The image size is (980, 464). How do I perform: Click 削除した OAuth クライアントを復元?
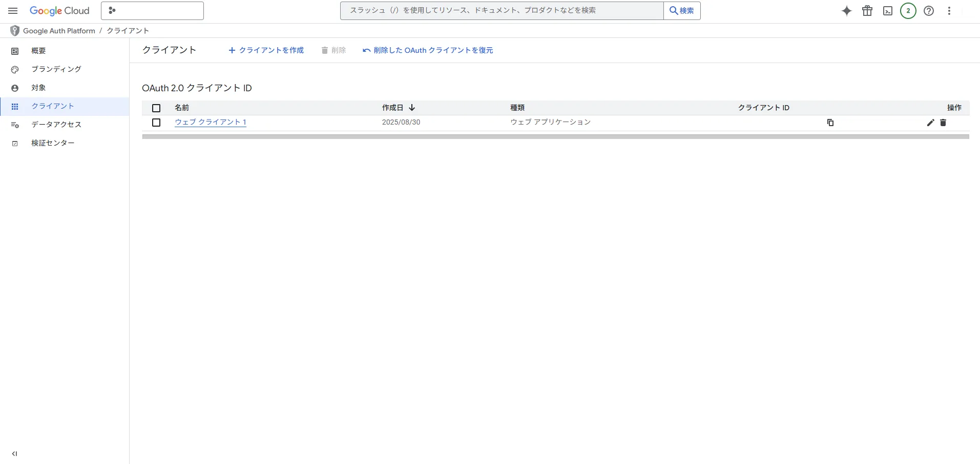click(428, 50)
